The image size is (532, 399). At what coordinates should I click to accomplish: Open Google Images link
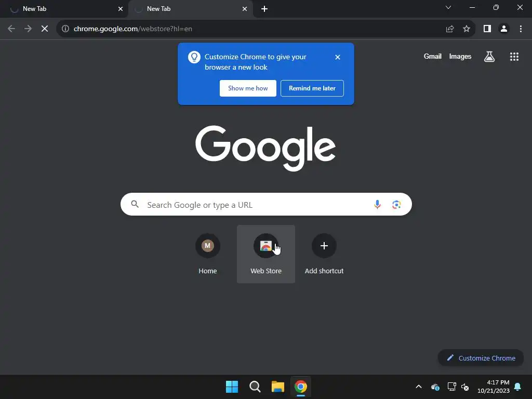[460, 56]
